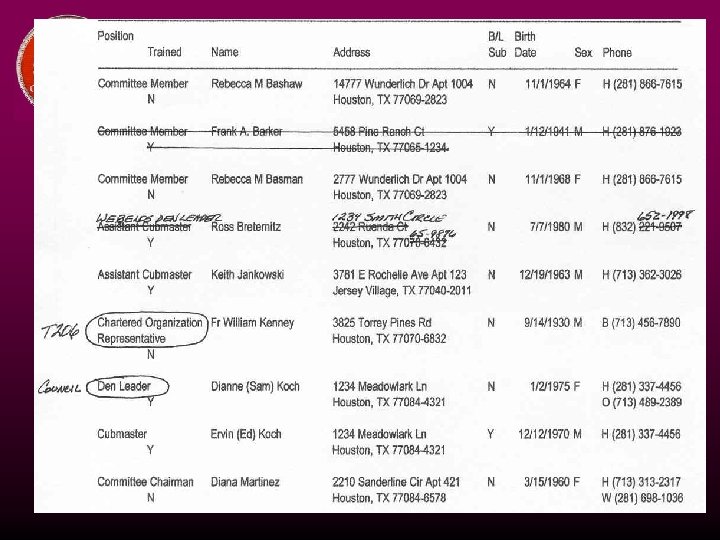Select address 3825 Torrey Pines Rd

click(382, 323)
